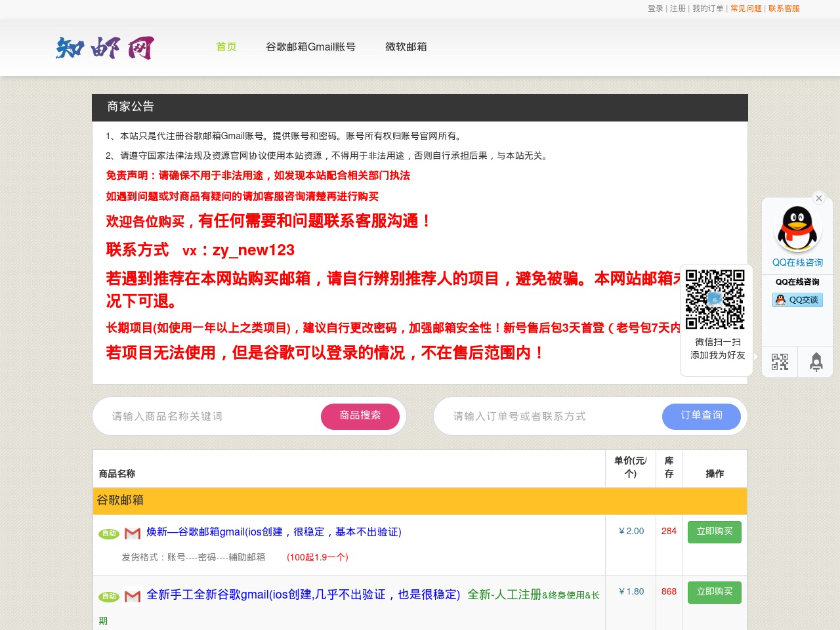Image resolution: width=840 pixels, height=630 pixels.
Task: Click the 登录 link at top
Action: (655, 9)
